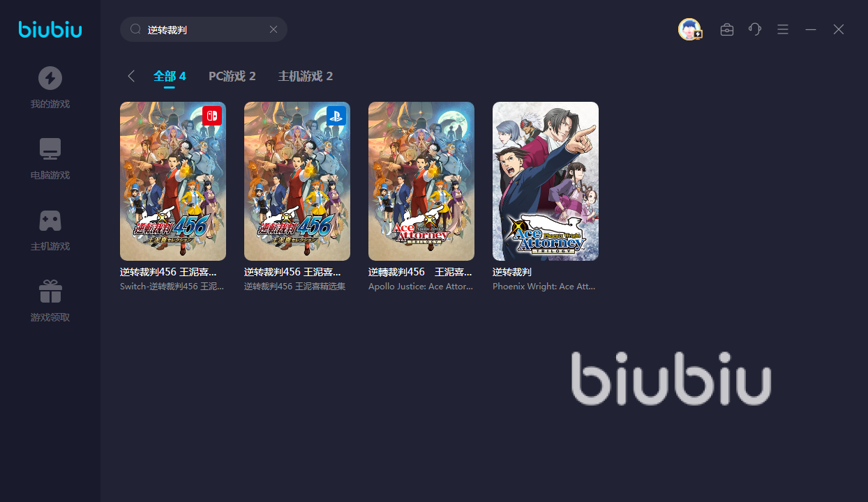Switch to PC游戏 2 tab
This screenshot has height=502, width=868.
coord(232,76)
